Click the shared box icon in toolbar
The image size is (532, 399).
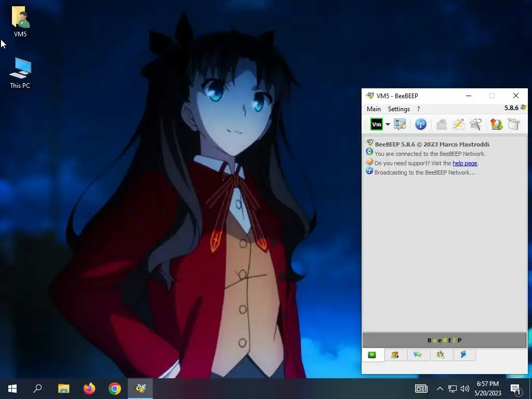tap(514, 124)
